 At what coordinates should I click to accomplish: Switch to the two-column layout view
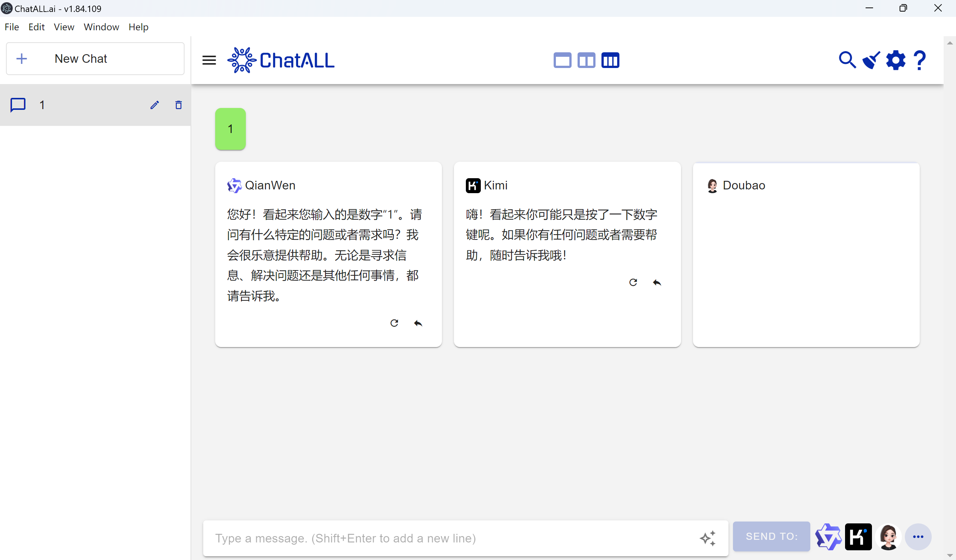(x=587, y=60)
